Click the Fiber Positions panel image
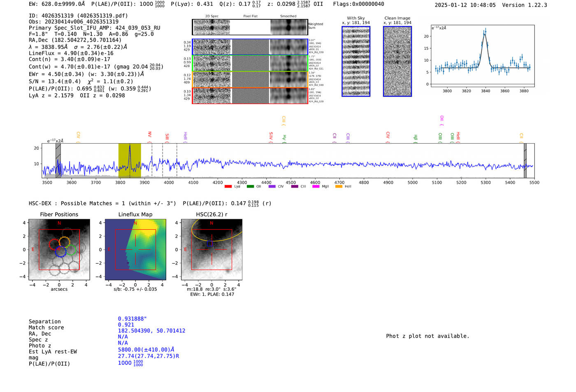576x392 pixels. pyautogui.click(x=59, y=250)
